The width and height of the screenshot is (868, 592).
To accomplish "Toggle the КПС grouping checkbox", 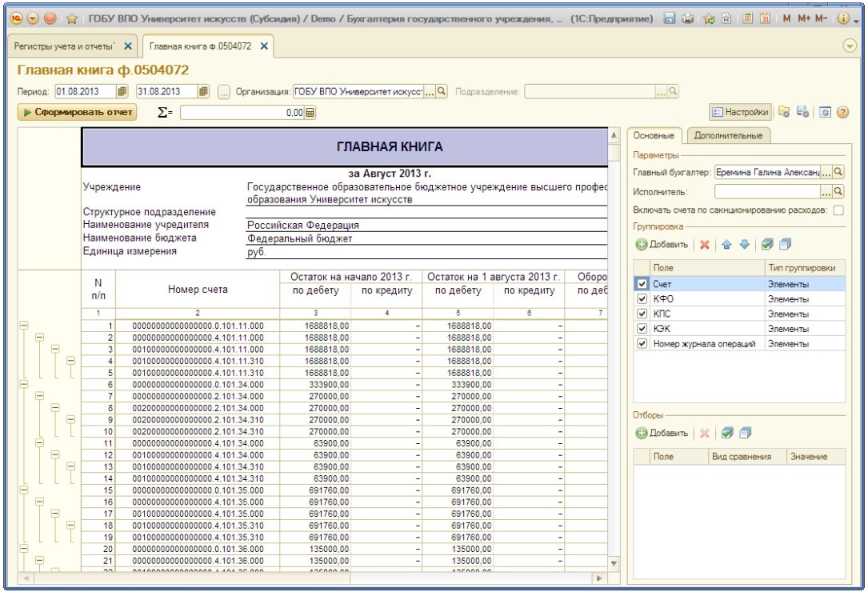I will [x=642, y=314].
